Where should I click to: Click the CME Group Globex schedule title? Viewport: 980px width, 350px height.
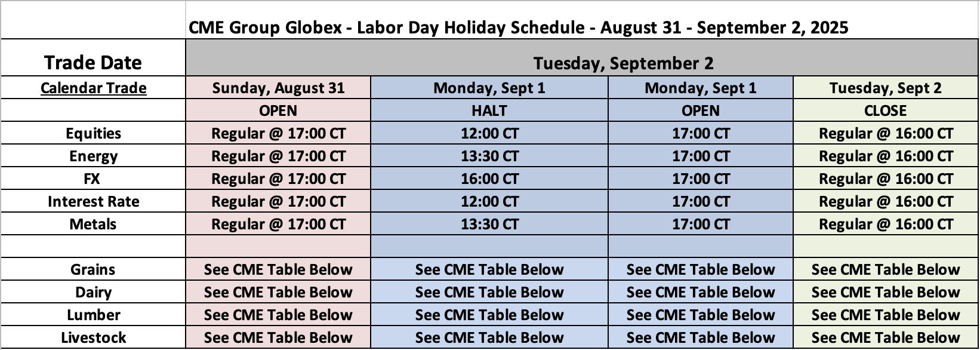[x=518, y=27]
